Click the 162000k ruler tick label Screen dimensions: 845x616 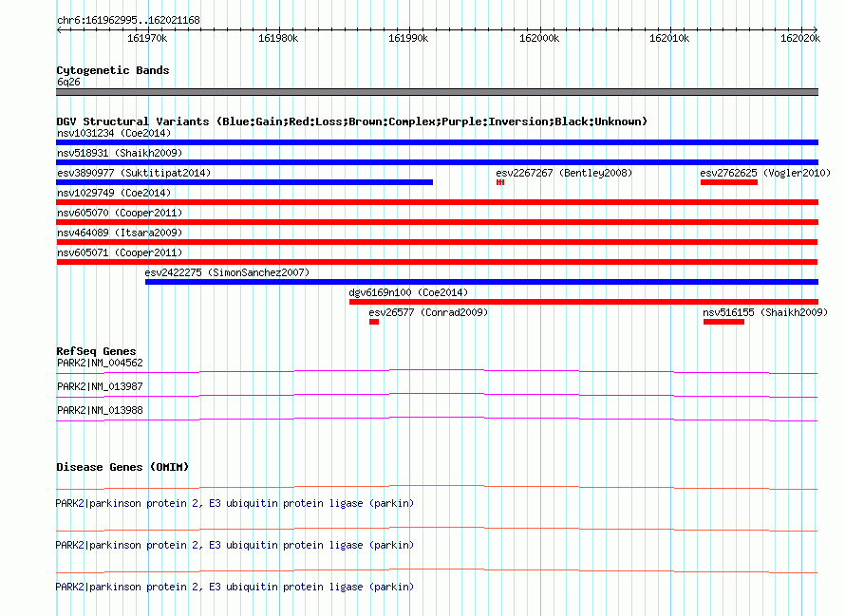pyautogui.click(x=539, y=38)
